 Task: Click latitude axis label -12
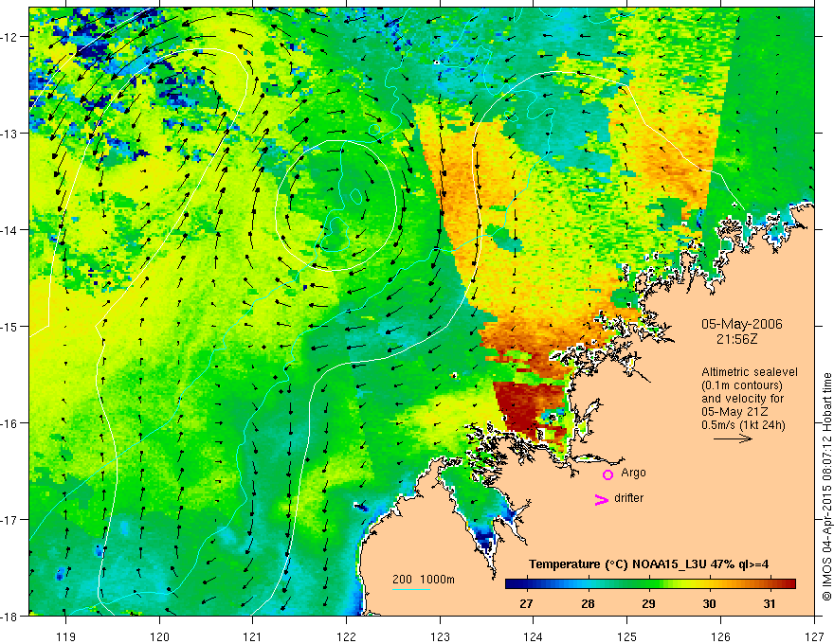9,37
